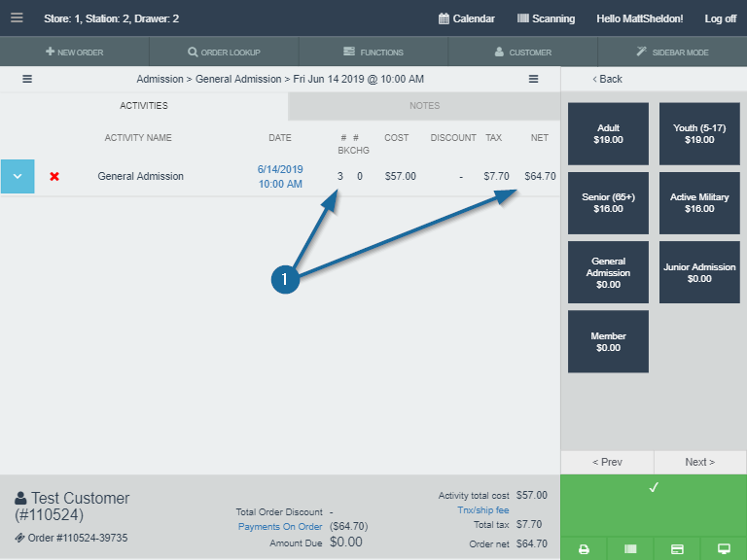Add an Active Military $16.00 ticket
The height and width of the screenshot is (560, 747).
[699, 203]
